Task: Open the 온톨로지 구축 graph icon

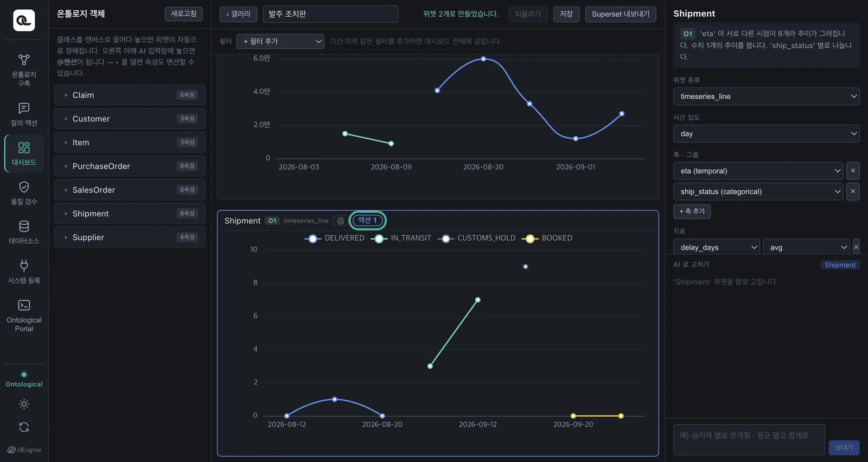Action: click(x=24, y=60)
